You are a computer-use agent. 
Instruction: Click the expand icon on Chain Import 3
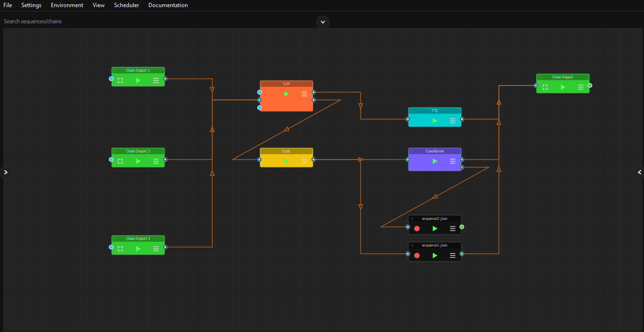pos(120,248)
